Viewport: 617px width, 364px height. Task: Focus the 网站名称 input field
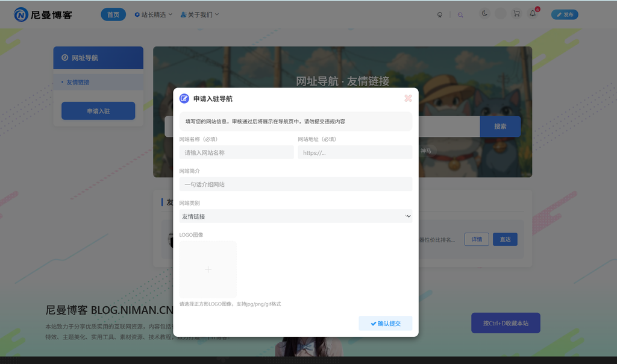coord(236,152)
